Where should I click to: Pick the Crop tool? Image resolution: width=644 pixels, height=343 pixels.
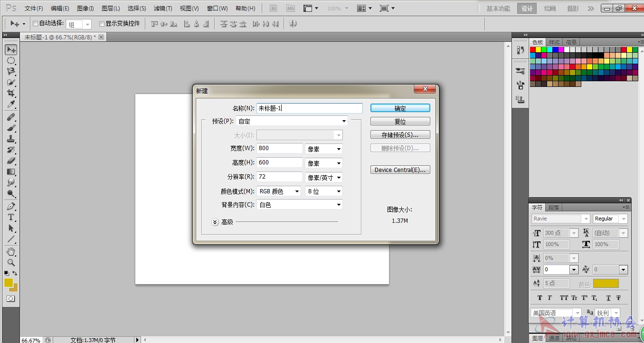tap(11, 93)
